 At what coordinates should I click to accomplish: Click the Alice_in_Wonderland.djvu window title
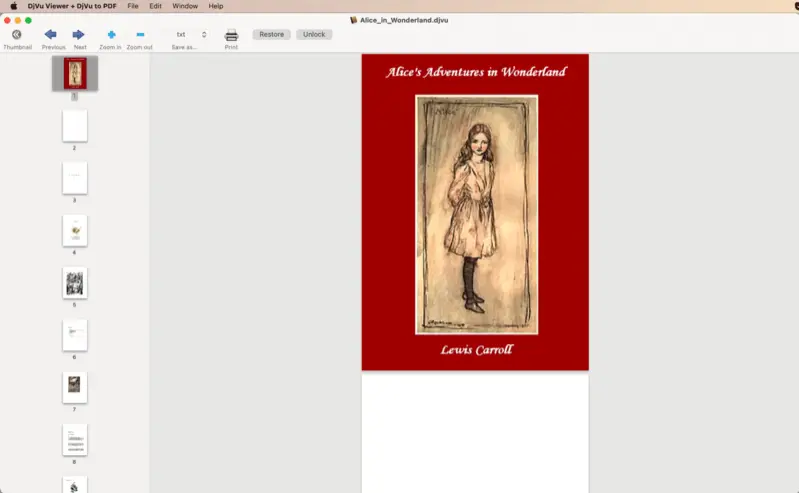point(404,20)
